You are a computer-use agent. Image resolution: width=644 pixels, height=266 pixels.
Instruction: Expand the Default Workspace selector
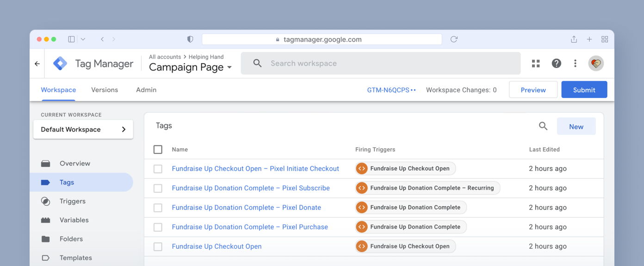click(83, 129)
